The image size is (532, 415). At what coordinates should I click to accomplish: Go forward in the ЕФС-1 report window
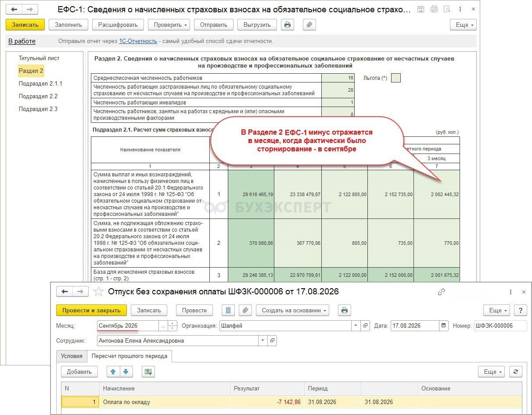tap(30, 9)
